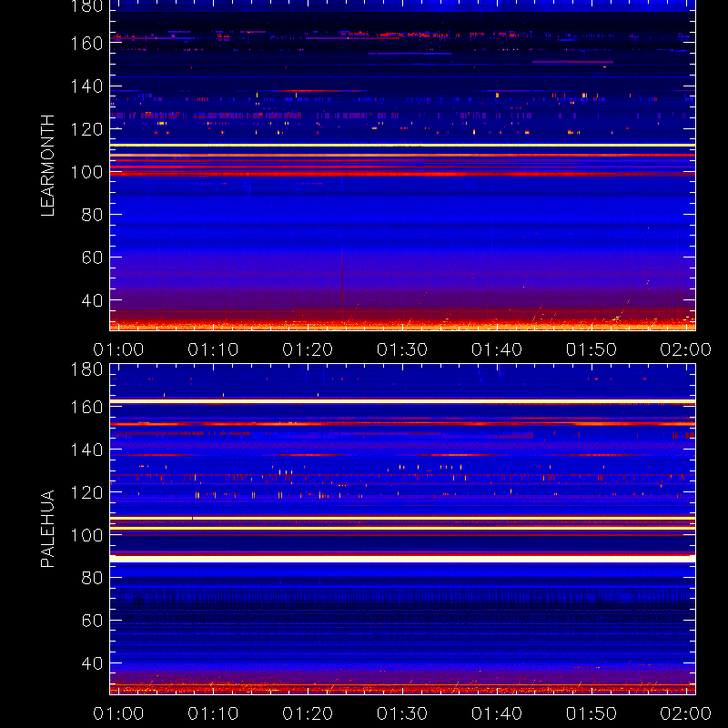The image size is (728, 728).
Task: Click the 01:00 time label under Palehua plot
Action: pos(118,713)
